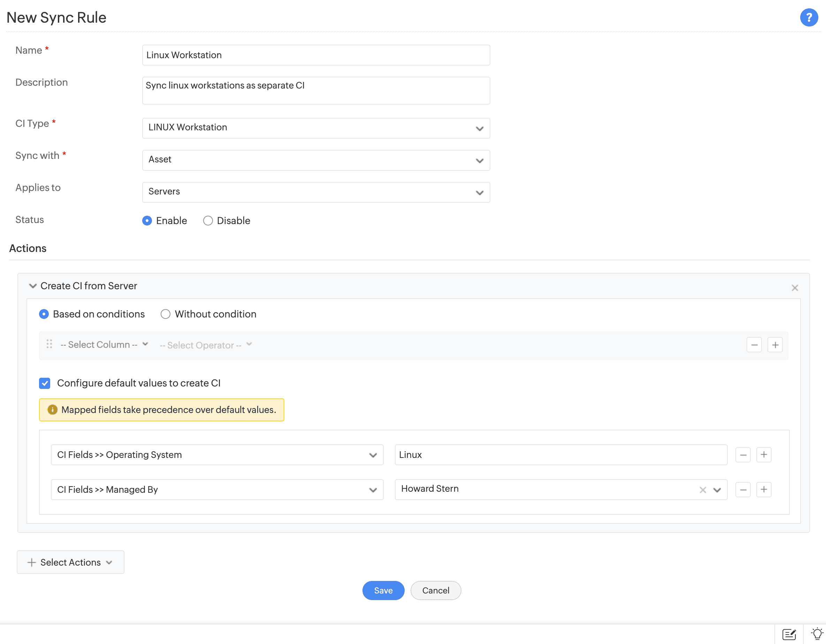
Task: Click the blue help question mark icon
Action: pyautogui.click(x=809, y=17)
